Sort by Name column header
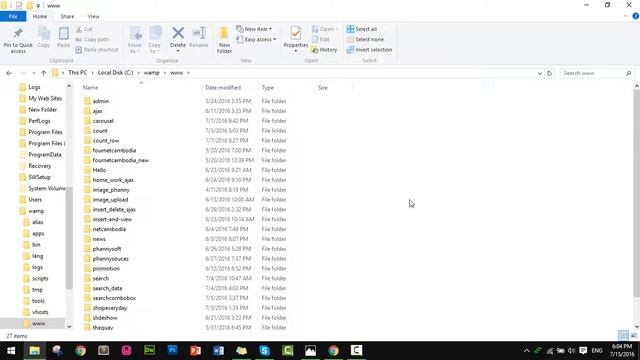Viewport: 640px width, 360px height. pos(90,88)
